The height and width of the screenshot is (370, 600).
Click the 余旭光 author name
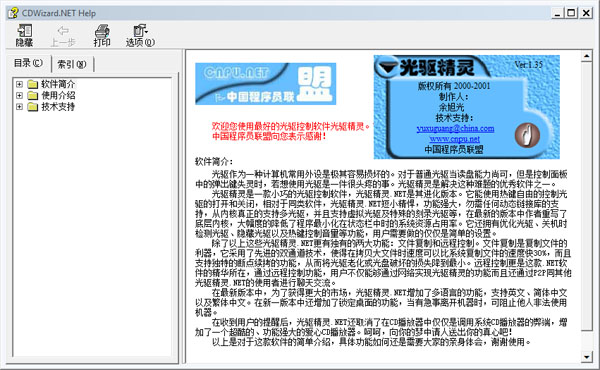(452, 107)
